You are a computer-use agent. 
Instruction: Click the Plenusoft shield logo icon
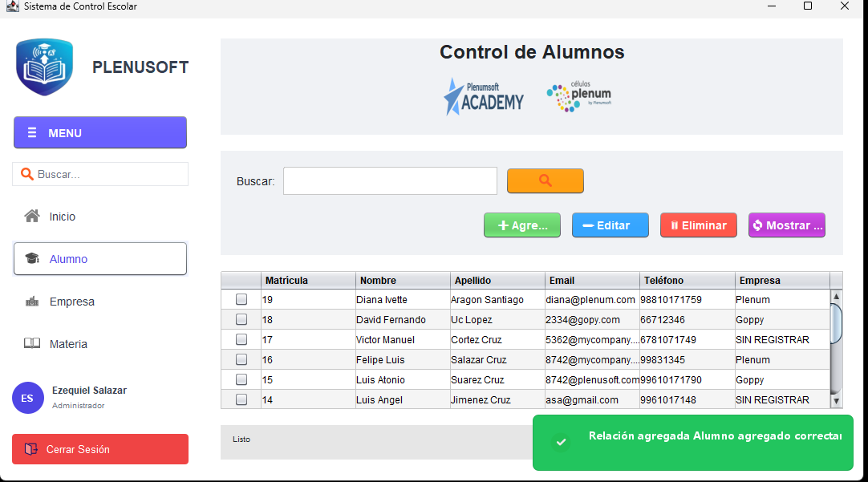point(45,67)
